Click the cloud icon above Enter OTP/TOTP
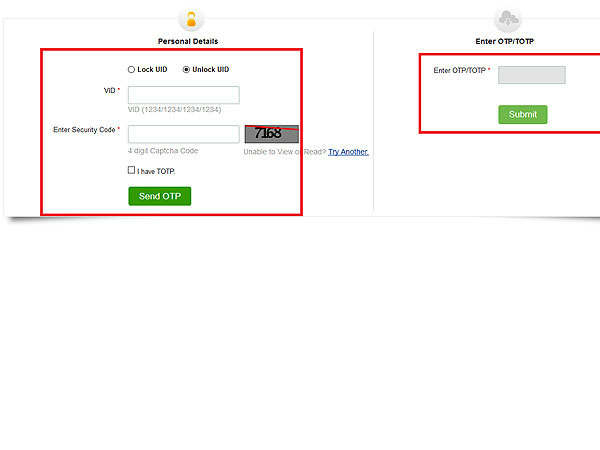Screen dimensions: 600x450 507,19
